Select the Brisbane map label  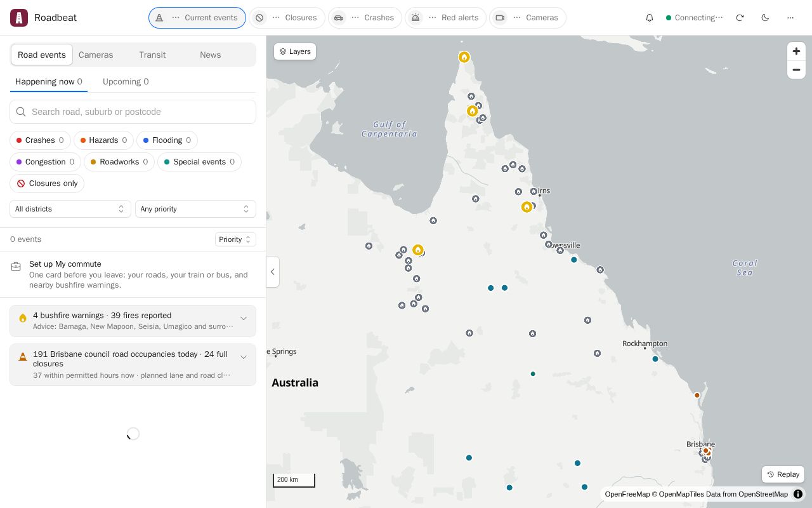[700, 444]
